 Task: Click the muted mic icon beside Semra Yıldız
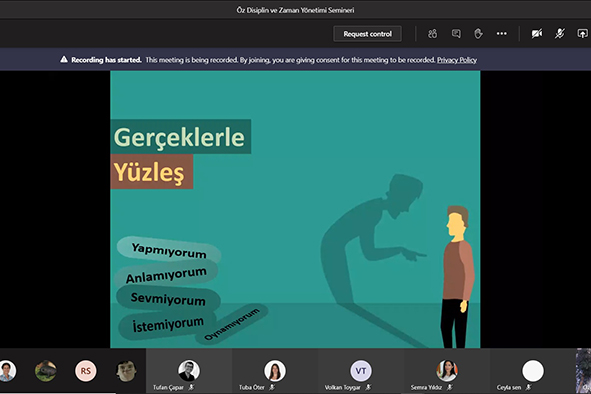pyautogui.click(x=450, y=387)
